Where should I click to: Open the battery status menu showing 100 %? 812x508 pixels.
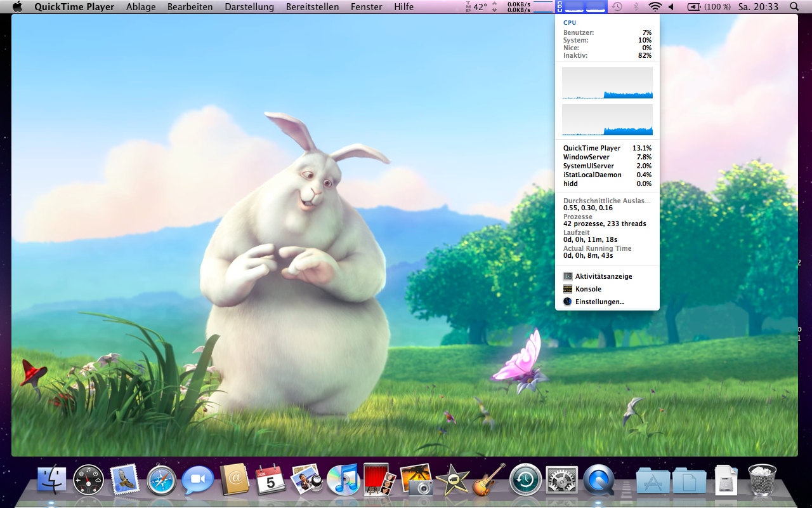(708, 7)
